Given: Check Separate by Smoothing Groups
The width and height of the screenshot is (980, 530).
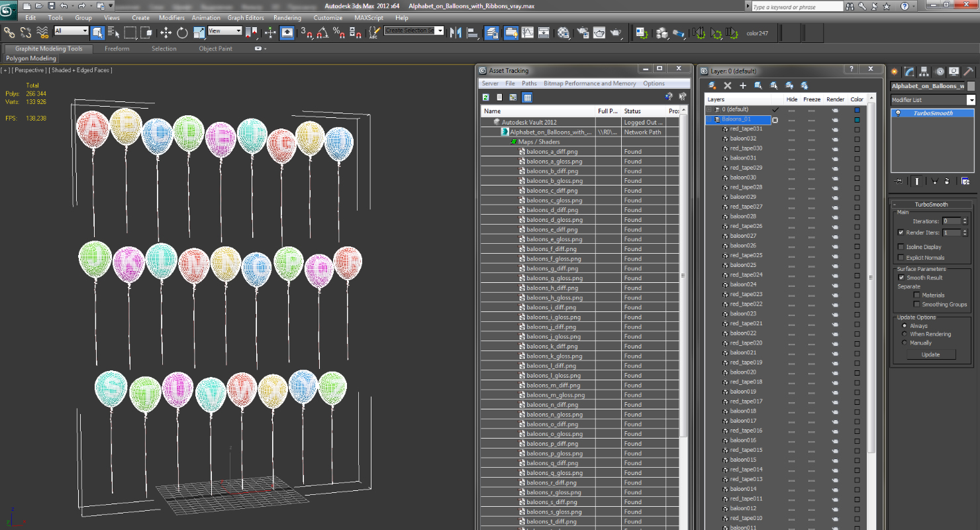Looking at the screenshot, I should tap(916, 304).
